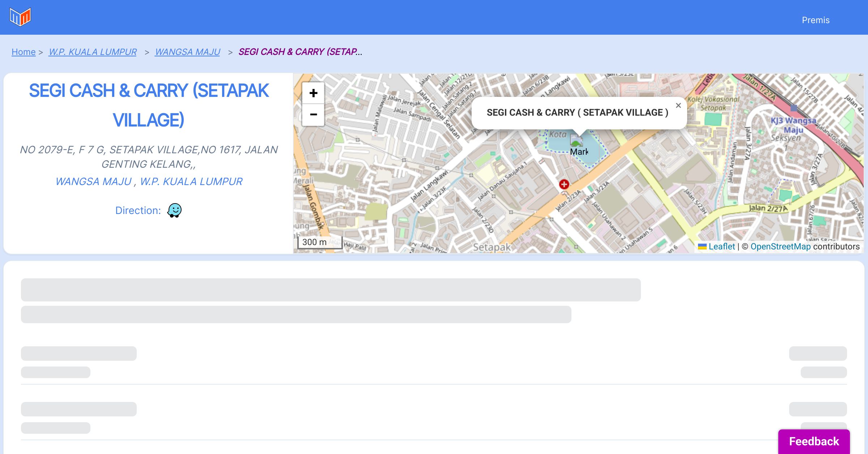Open Feedback button
This screenshot has height=454, width=868.
[814, 441]
